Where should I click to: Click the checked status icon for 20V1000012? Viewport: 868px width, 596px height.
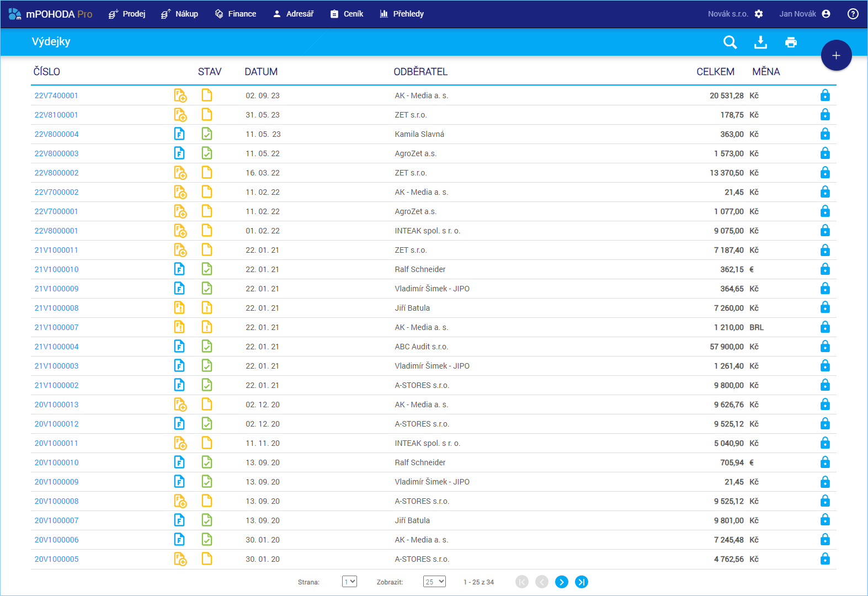(206, 423)
